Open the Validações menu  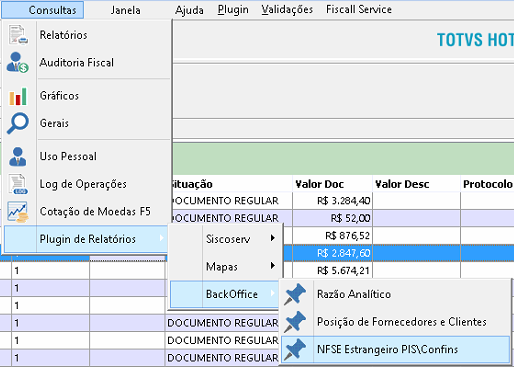tap(287, 9)
